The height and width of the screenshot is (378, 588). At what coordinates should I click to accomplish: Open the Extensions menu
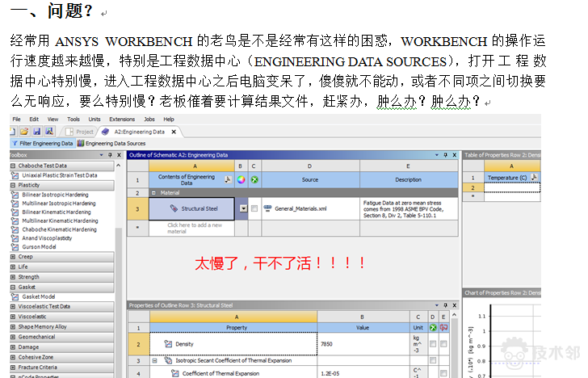(122, 120)
